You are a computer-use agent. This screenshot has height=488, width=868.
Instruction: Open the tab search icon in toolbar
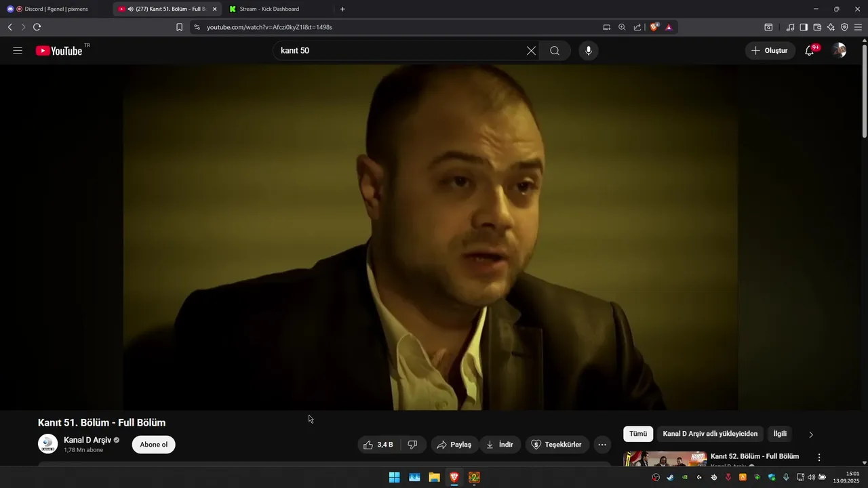tap(768, 27)
